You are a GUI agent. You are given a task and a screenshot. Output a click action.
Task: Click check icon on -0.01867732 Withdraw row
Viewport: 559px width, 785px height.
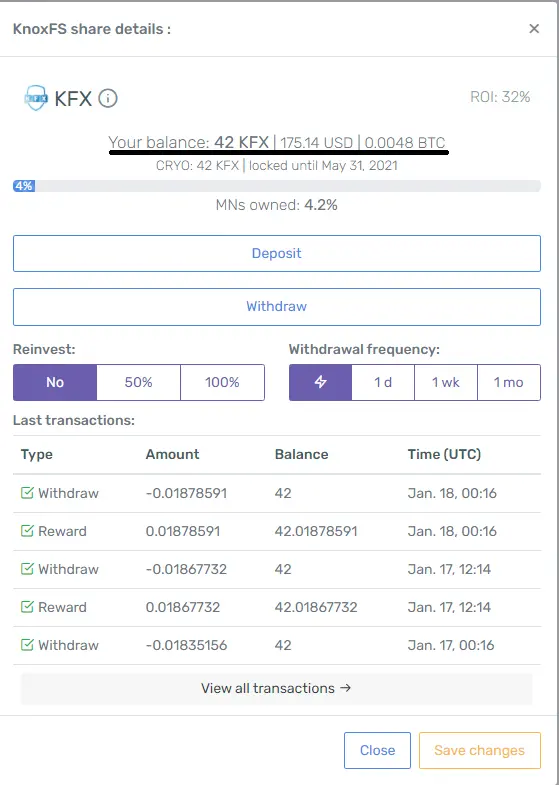tap(27, 569)
